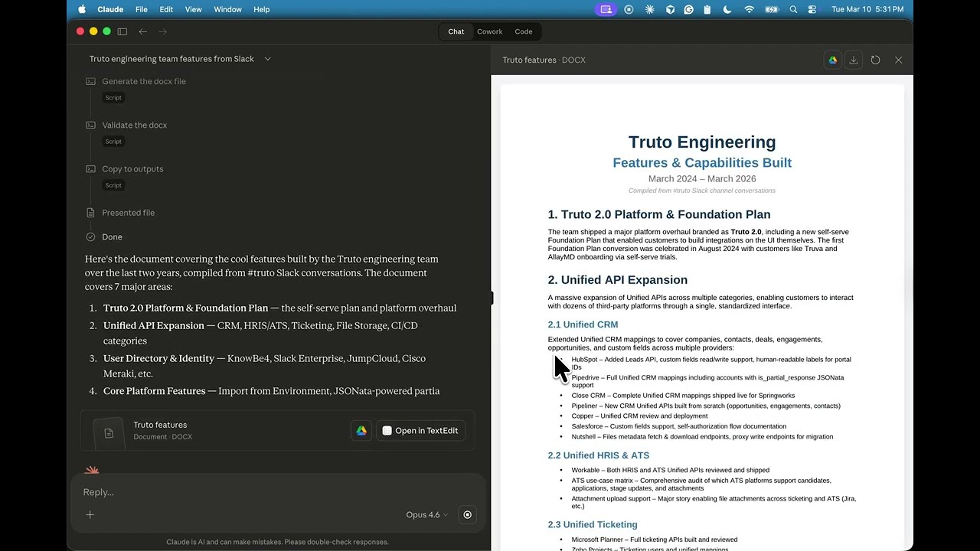Open Control Center

(x=812, y=9)
